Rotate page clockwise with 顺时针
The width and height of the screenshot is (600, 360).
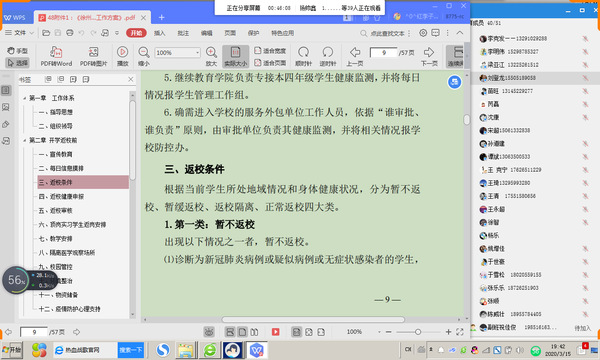(303, 56)
